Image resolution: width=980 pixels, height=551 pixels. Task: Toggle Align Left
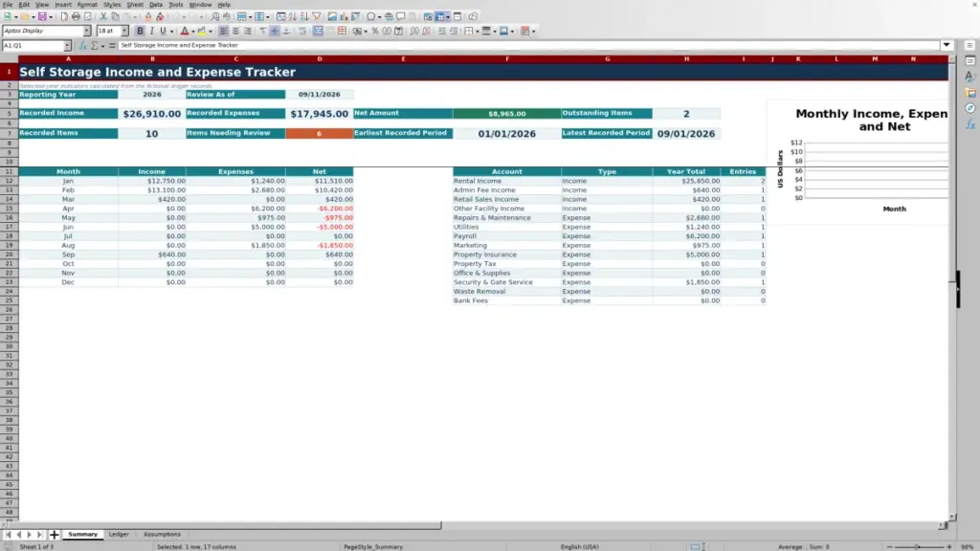tap(224, 31)
